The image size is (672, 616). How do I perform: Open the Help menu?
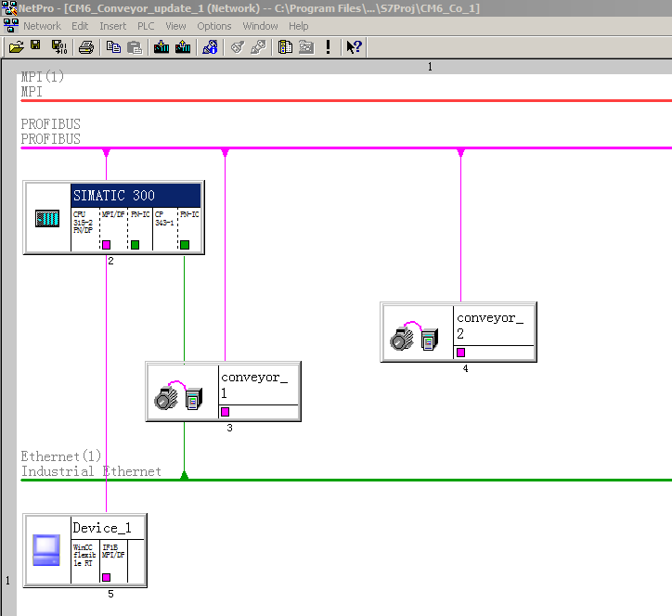pyautogui.click(x=298, y=26)
